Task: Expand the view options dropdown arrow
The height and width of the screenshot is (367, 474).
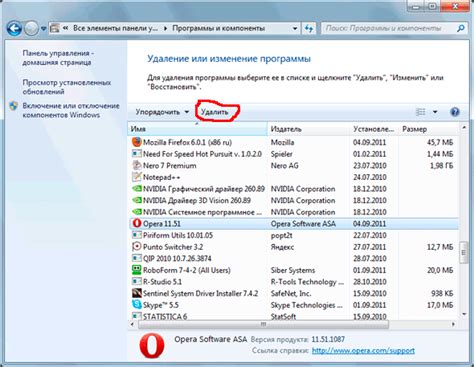Action: point(435,112)
